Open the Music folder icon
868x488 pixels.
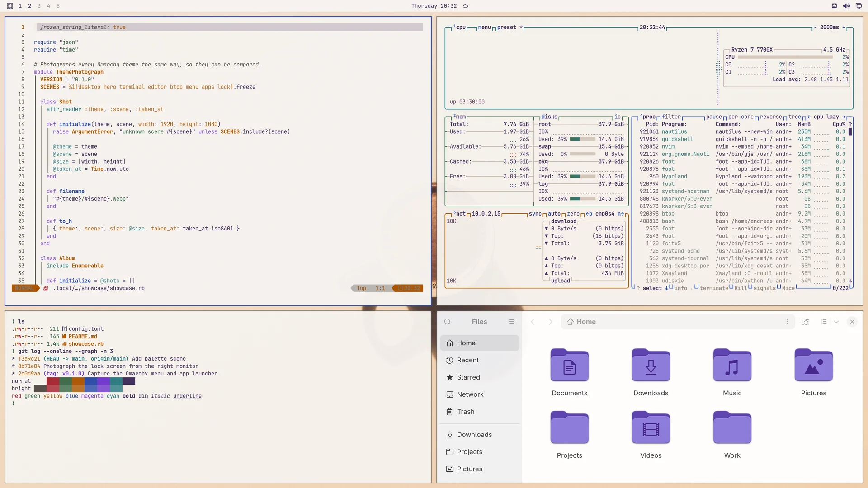732,365
